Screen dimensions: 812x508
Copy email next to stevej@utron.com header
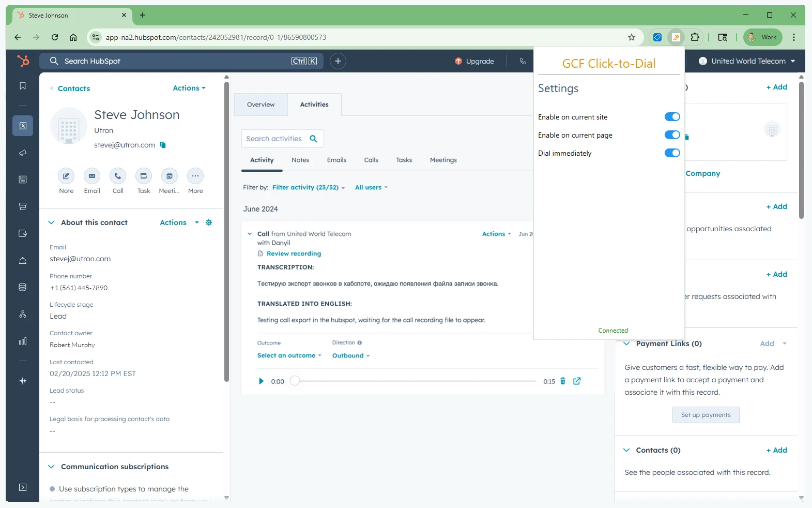pyautogui.click(x=163, y=145)
